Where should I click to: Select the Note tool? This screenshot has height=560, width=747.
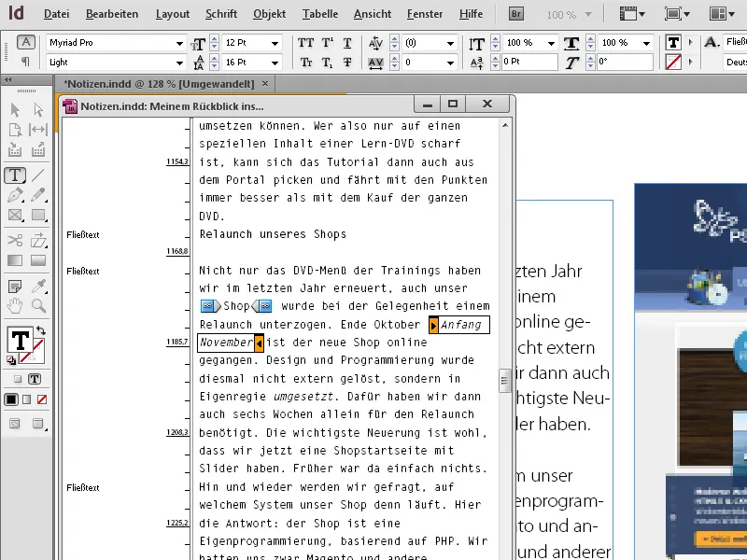pos(15,287)
